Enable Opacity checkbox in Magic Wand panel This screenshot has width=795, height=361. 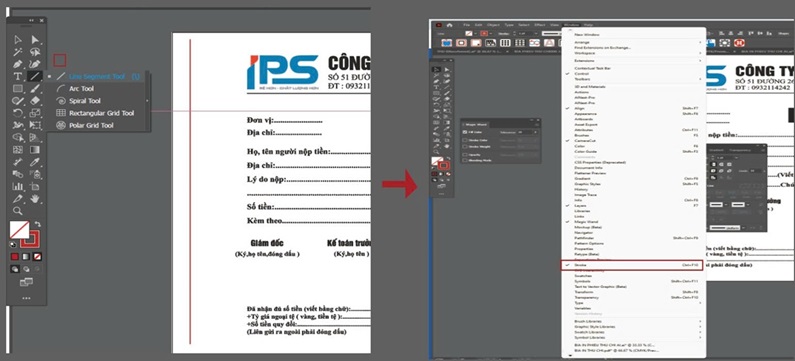[464, 154]
